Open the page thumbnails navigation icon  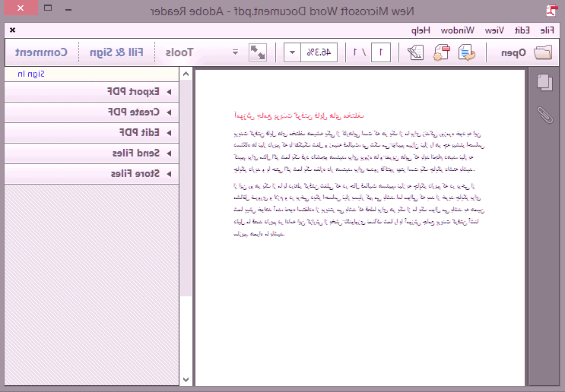(544, 83)
